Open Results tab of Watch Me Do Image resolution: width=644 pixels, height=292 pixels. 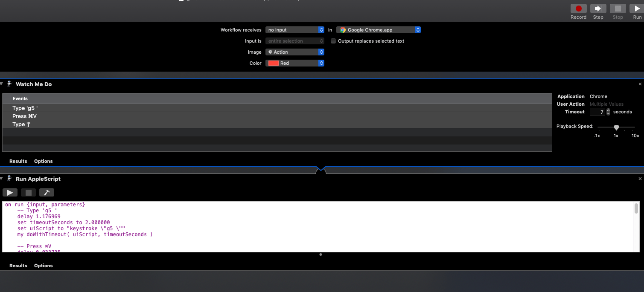(x=18, y=161)
